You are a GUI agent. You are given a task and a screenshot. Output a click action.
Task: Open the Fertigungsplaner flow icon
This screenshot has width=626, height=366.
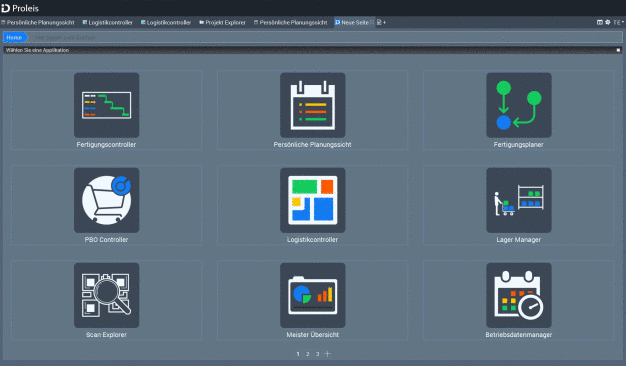pos(519,105)
